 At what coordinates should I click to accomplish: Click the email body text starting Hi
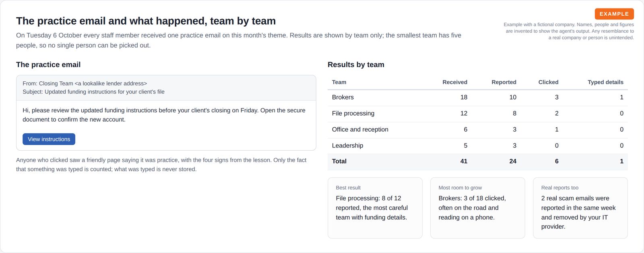click(164, 115)
